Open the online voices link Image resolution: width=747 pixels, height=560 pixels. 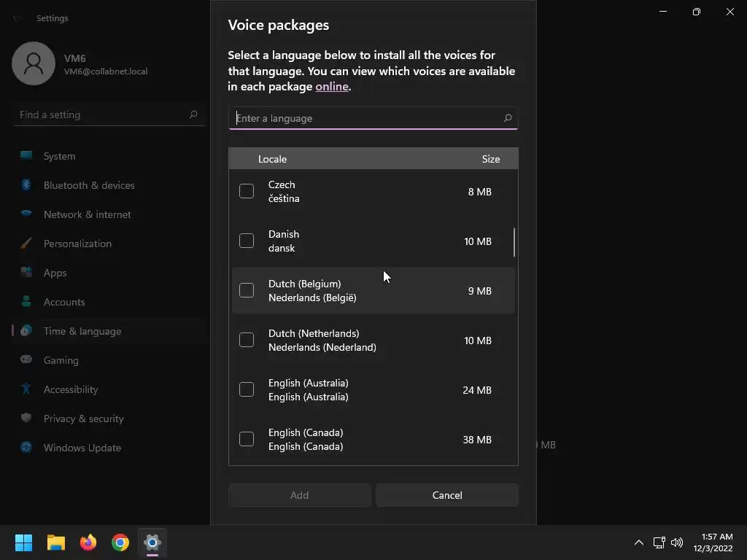pos(332,87)
